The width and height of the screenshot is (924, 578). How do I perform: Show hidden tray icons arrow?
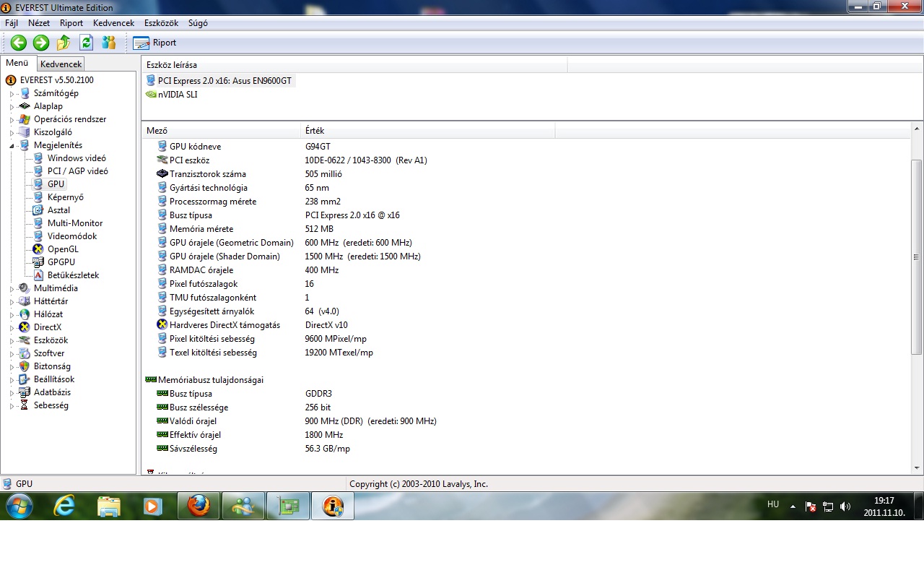(793, 506)
